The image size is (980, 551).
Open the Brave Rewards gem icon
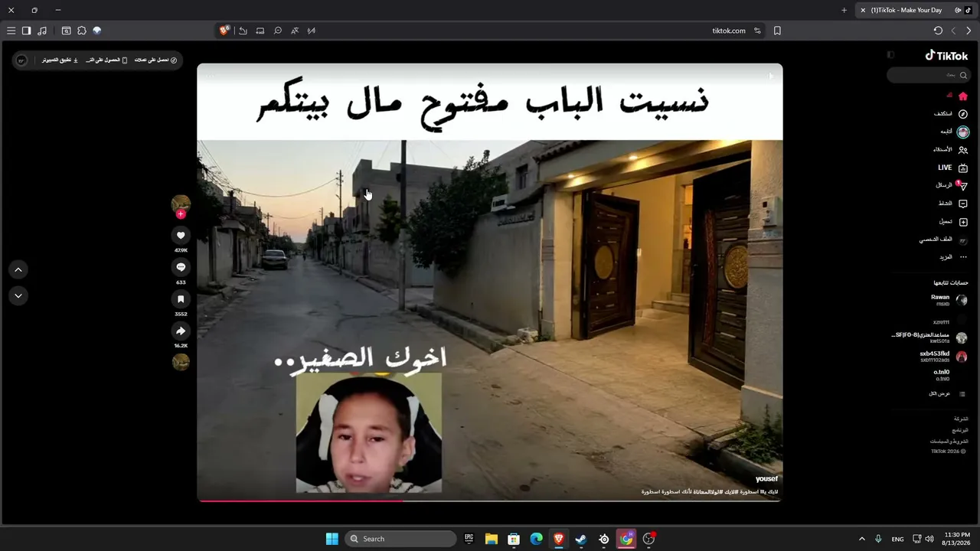pyautogui.click(x=97, y=31)
